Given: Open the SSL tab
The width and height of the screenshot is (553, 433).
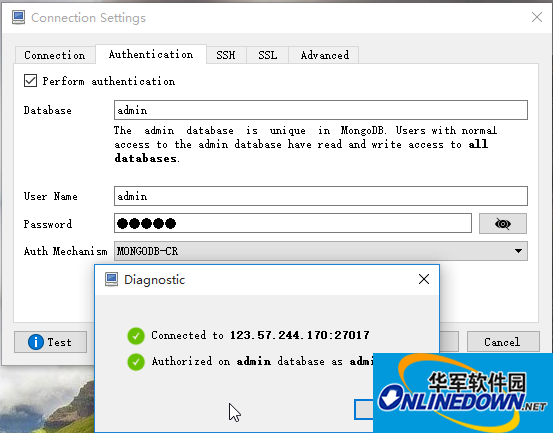Looking at the screenshot, I should (268, 55).
